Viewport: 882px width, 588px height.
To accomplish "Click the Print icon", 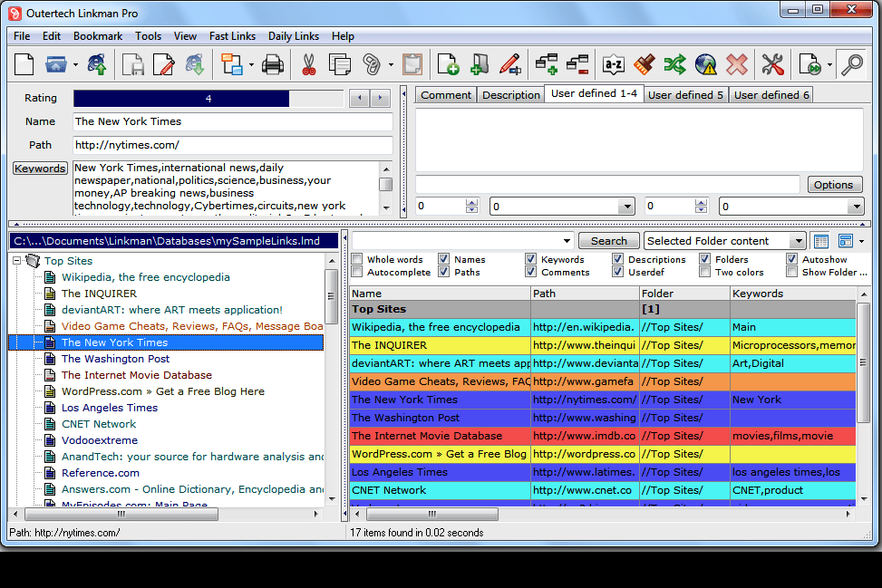I will click(273, 64).
